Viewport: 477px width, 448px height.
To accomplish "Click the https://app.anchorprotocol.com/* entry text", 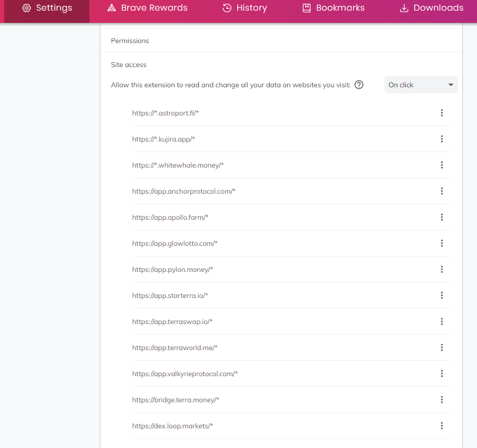I will click(184, 192).
